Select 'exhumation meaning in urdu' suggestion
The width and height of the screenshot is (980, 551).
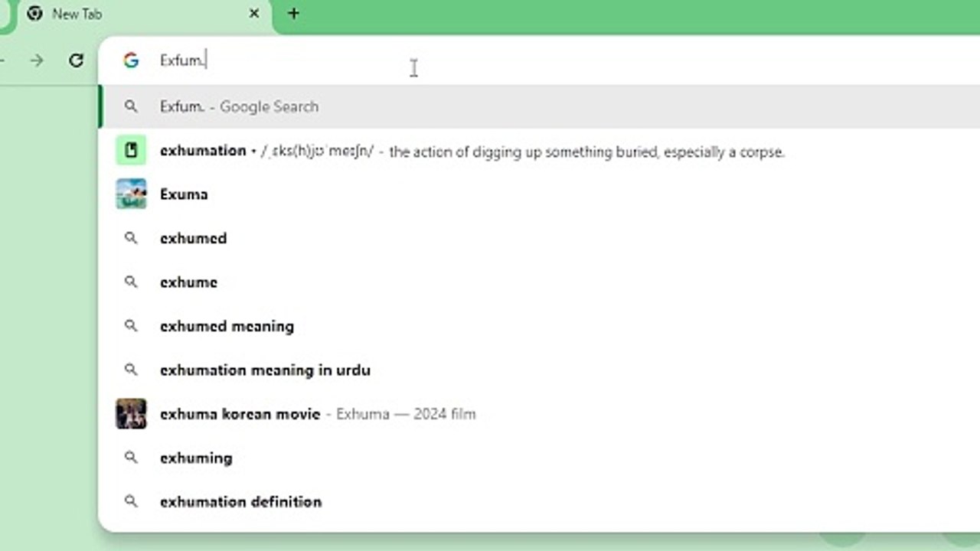(539, 370)
